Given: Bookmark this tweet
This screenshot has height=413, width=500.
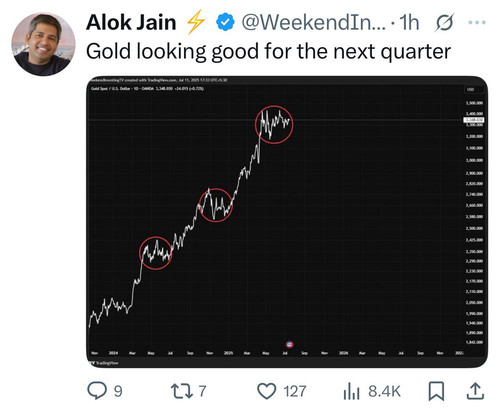Looking at the screenshot, I should (436, 391).
